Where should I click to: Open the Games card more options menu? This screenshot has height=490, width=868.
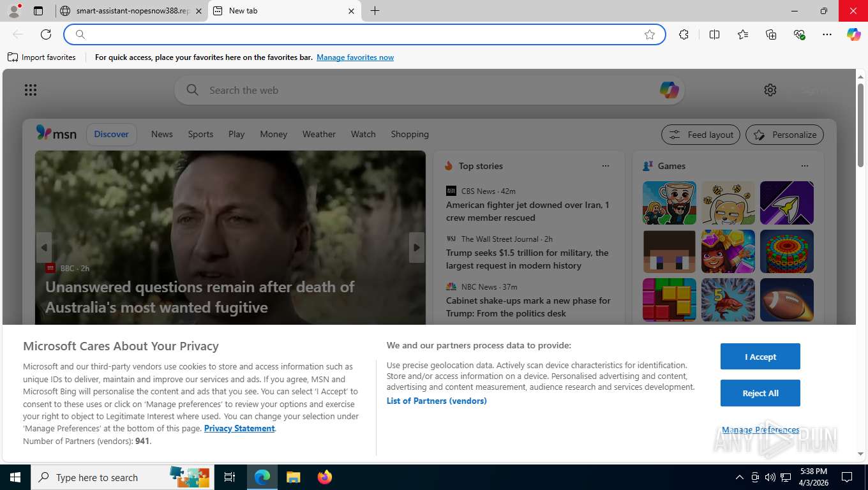[805, 166]
